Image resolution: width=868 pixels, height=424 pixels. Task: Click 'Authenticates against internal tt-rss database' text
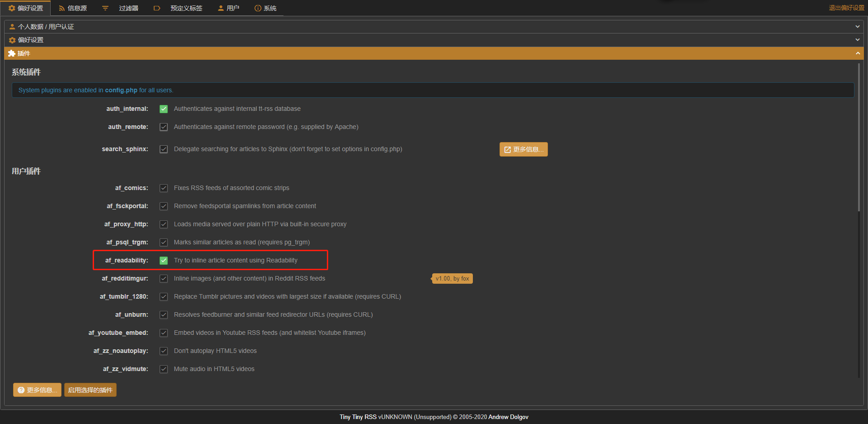click(x=237, y=109)
